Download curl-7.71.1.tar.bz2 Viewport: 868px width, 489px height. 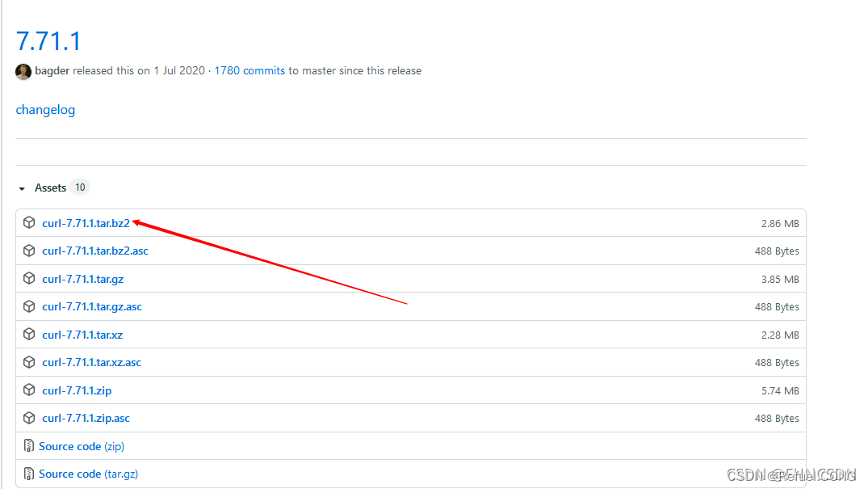86,223
